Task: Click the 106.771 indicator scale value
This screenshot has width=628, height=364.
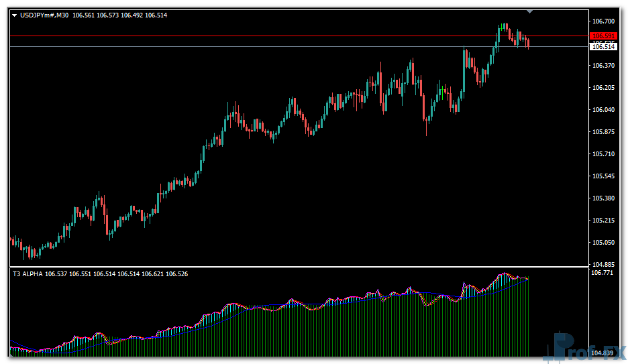Action: click(603, 274)
